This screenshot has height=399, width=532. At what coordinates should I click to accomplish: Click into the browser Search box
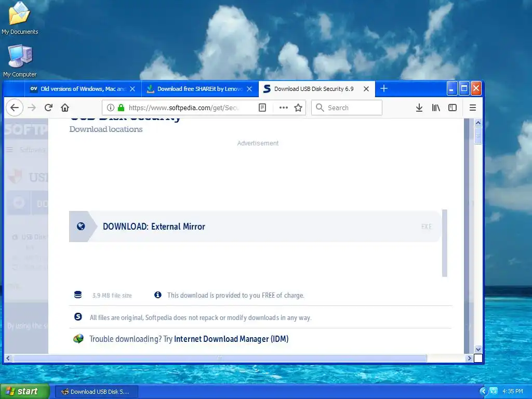347,108
